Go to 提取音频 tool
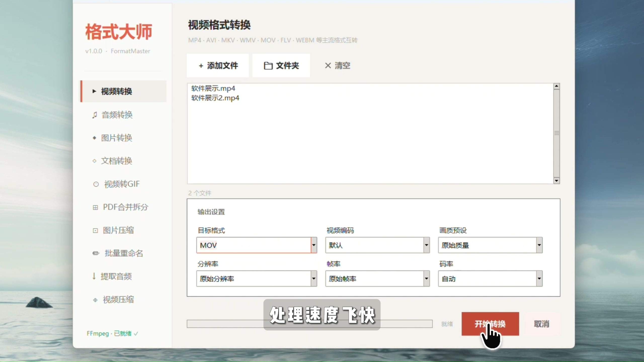 [x=123, y=276]
